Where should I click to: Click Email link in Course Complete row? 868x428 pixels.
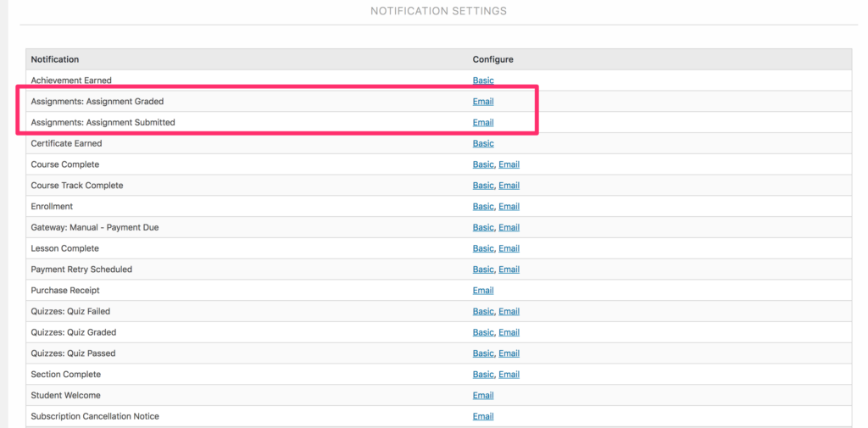point(509,164)
